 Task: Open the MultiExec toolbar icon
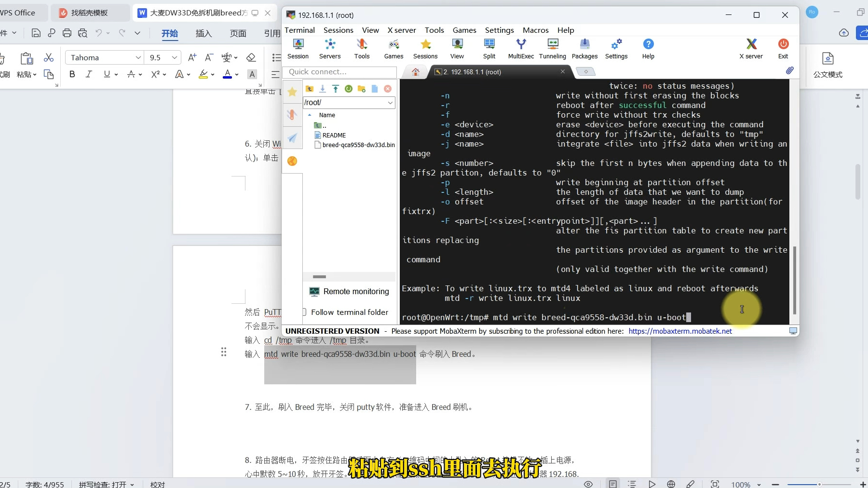521,49
